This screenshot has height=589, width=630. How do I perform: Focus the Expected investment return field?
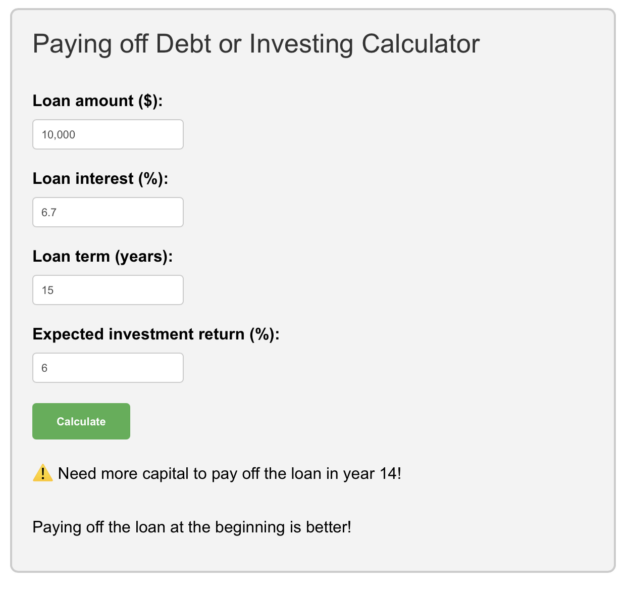pos(108,368)
